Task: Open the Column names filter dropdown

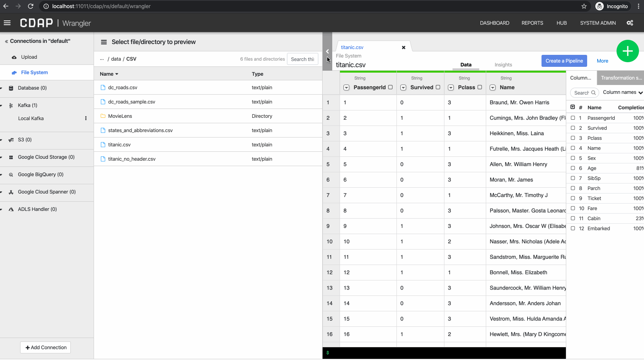Action: [x=623, y=92]
